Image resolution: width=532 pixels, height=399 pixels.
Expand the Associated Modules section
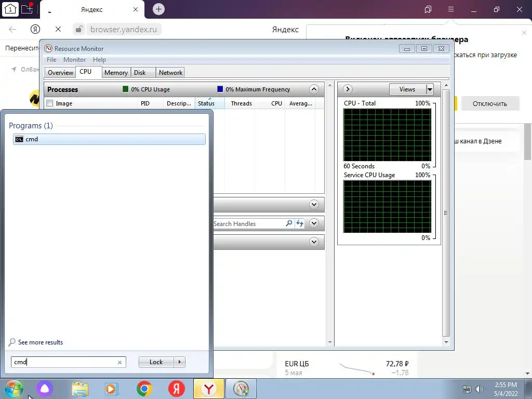(314, 242)
